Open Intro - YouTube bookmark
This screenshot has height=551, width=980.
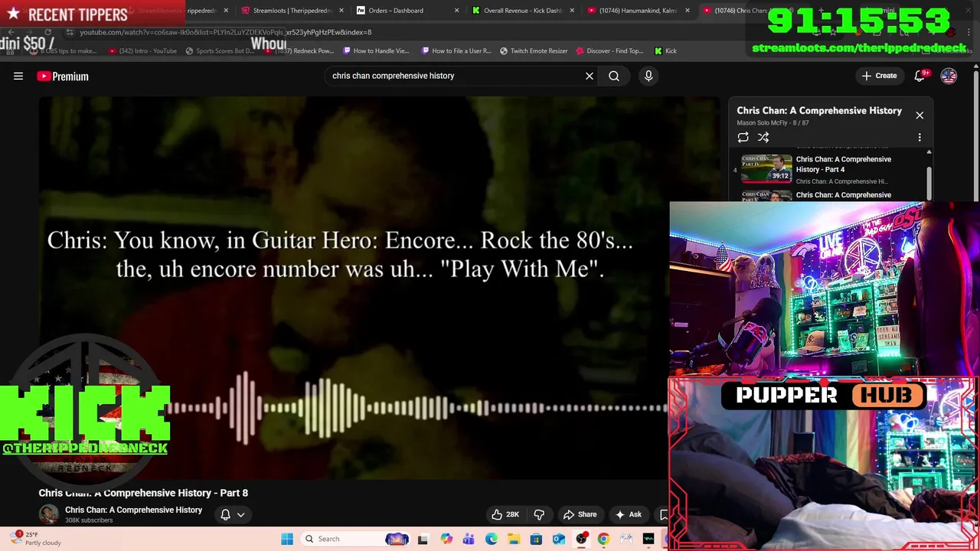(x=142, y=51)
